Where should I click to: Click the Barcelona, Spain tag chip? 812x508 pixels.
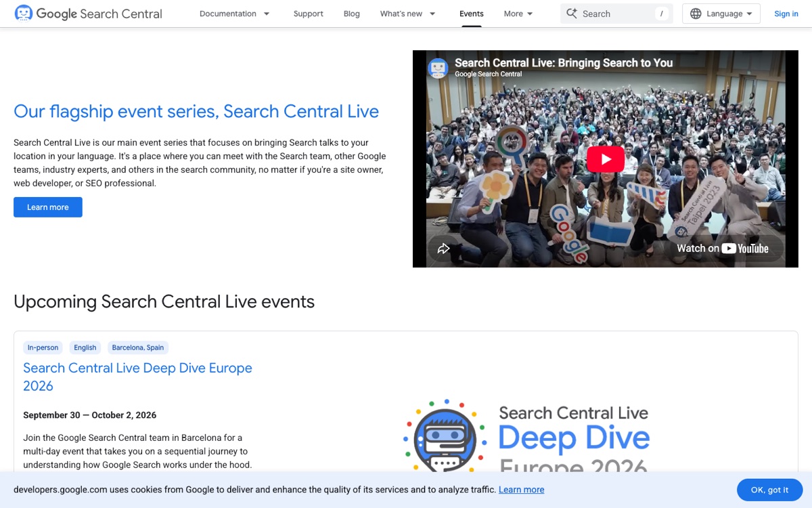pyautogui.click(x=138, y=347)
